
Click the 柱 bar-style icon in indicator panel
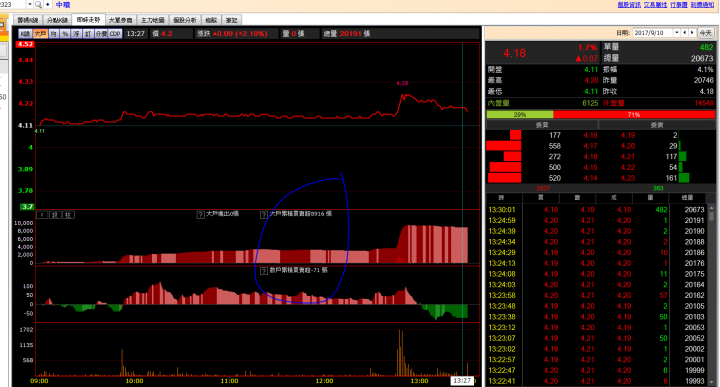tap(68, 215)
